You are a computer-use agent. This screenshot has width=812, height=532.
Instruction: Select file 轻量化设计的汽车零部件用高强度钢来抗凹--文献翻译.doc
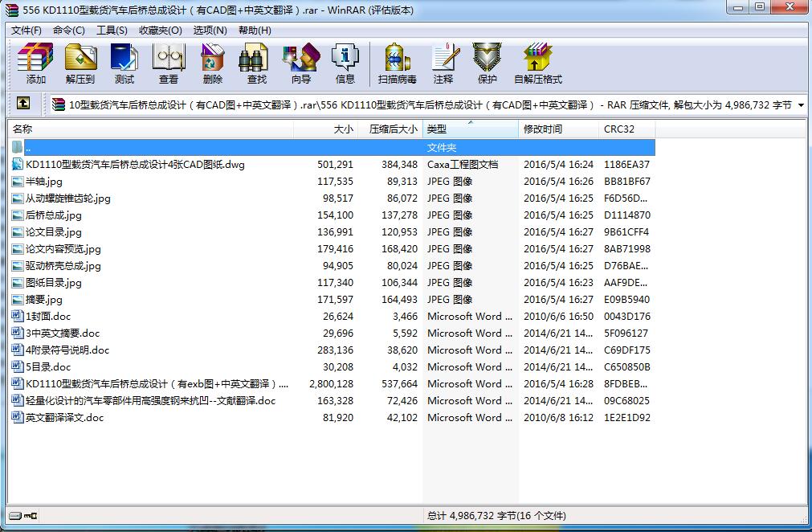click(x=150, y=400)
